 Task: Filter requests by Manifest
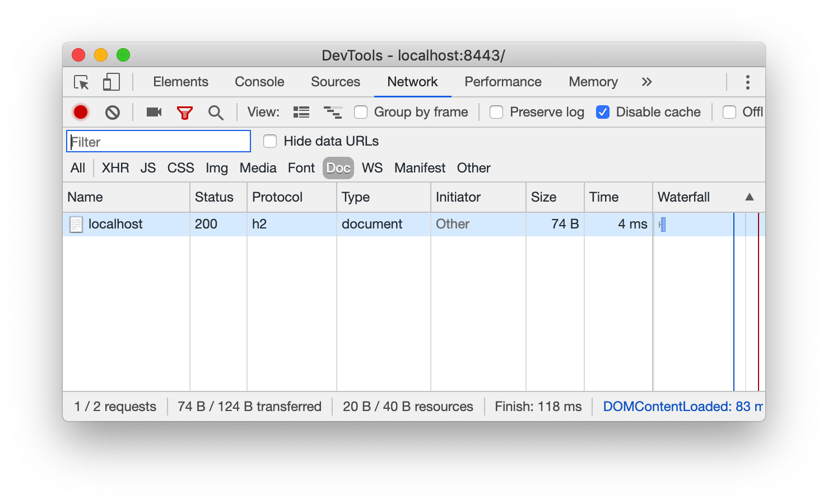point(420,168)
